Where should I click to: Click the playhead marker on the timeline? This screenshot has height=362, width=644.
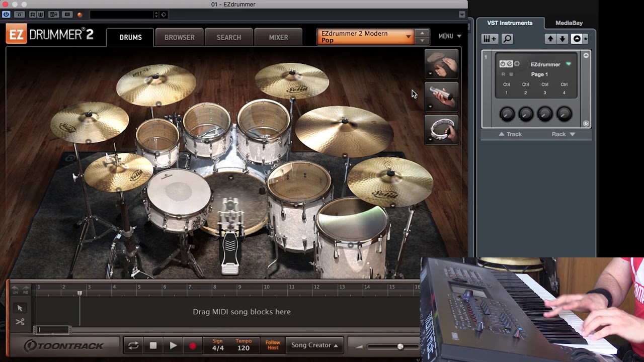pyautogui.click(x=79, y=293)
